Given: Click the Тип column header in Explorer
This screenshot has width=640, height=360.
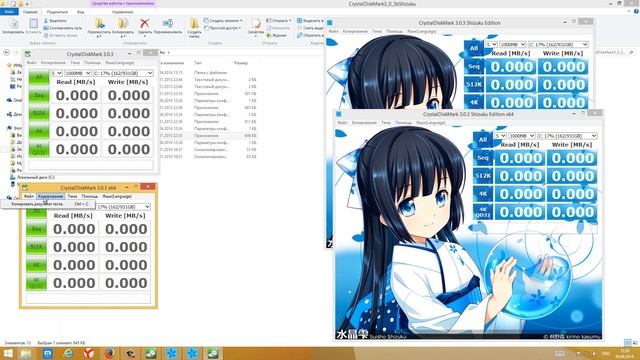Looking at the screenshot, I should click(x=198, y=63).
